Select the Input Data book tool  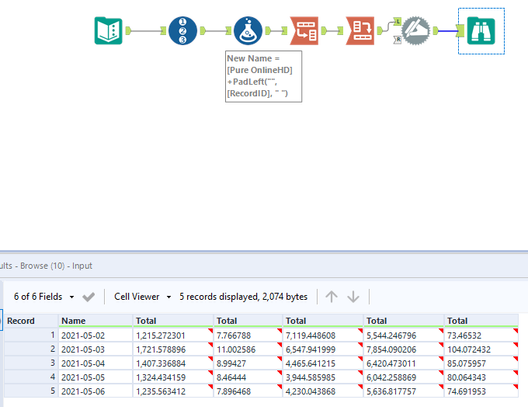(108, 31)
